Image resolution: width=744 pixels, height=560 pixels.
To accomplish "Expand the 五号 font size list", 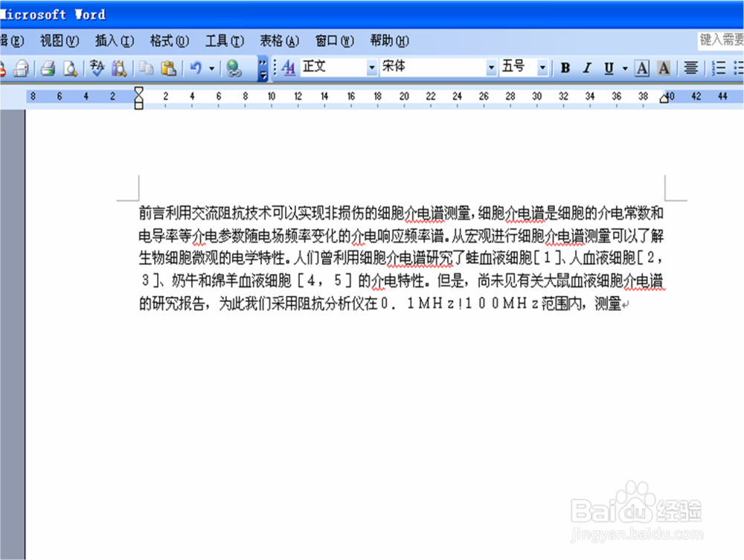I will 542,67.
